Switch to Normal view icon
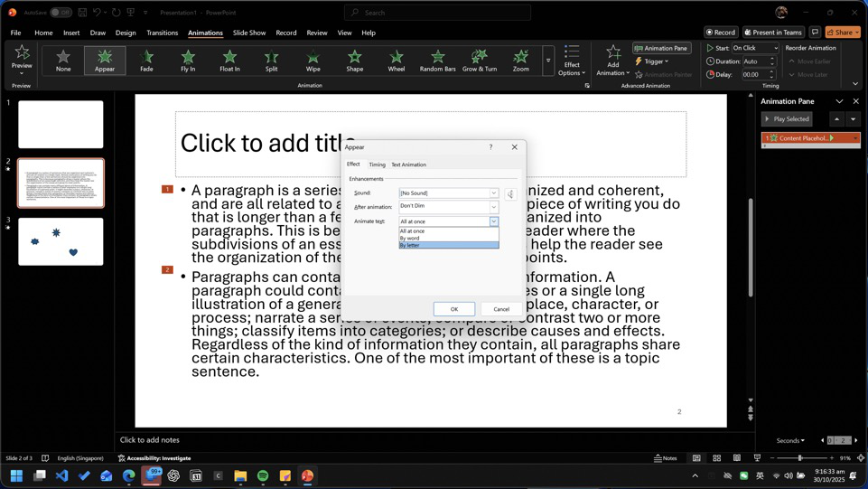This screenshot has height=489, width=868. pyautogui.click(x=696, y=458)
